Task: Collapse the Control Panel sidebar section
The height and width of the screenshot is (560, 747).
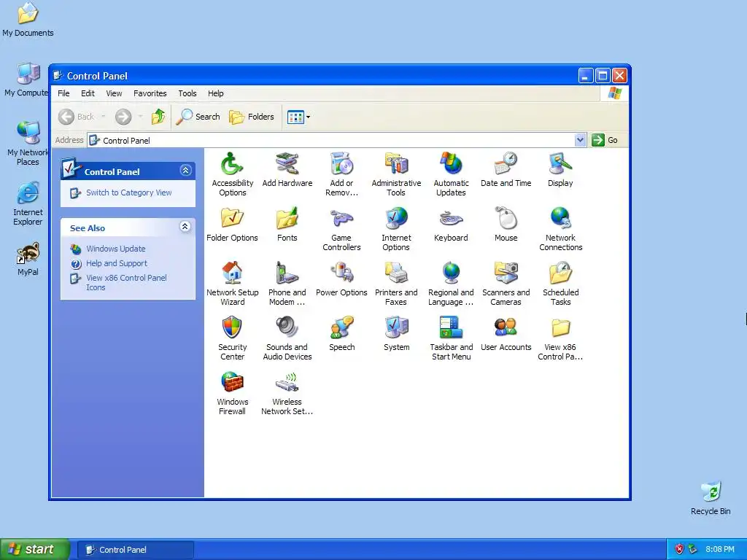Action: 186,171
